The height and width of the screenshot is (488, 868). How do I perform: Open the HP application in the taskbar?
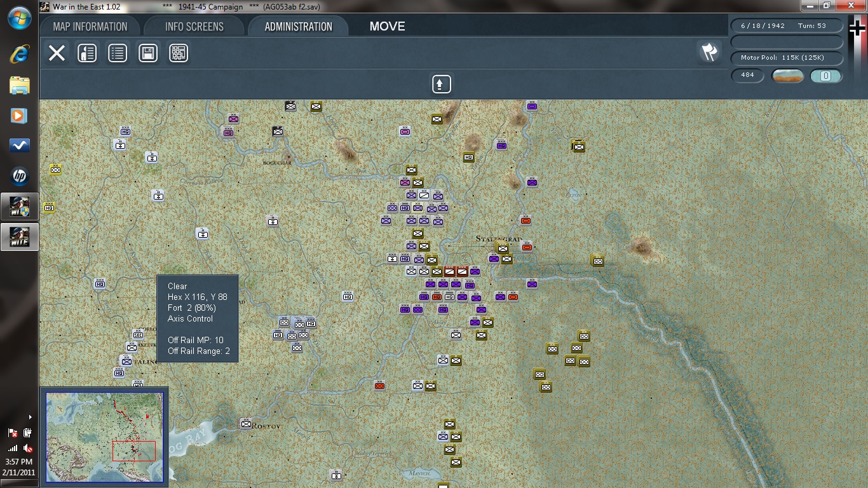19,176
